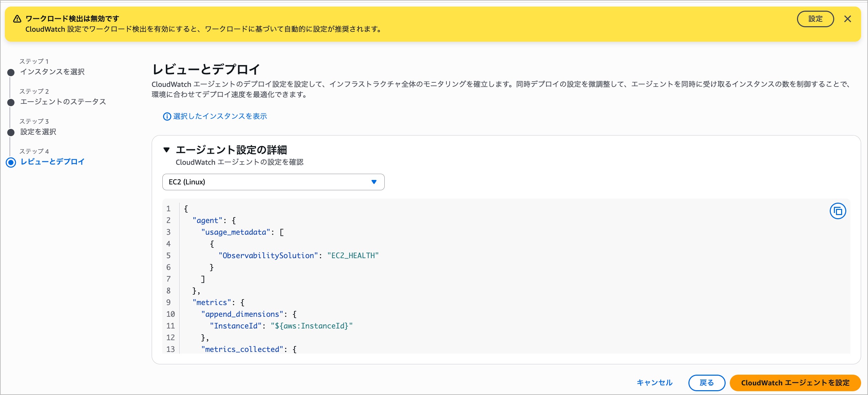Click the キャンセル link
This screenshot has height=395, width=868.
point(654,383)
